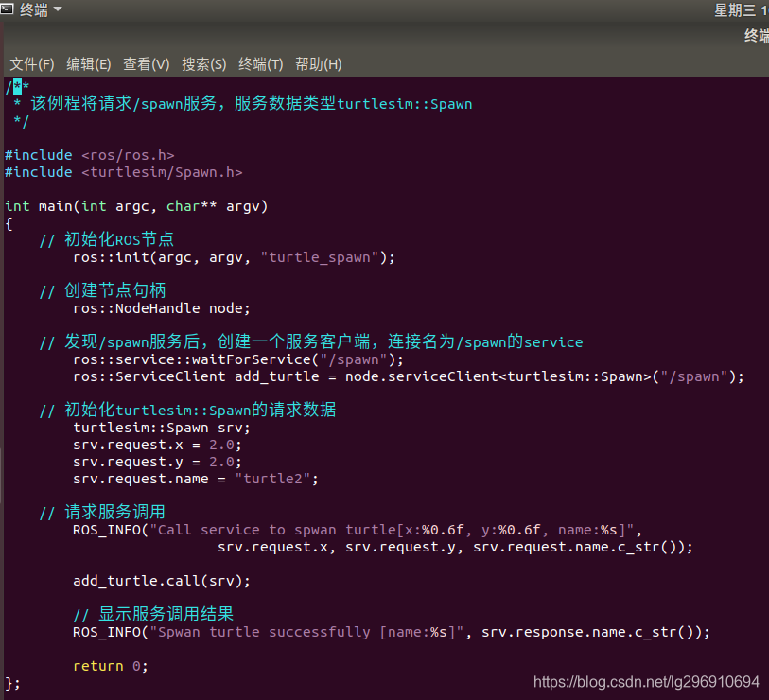Click the ros::init turtle_spawn line

pyautogui.click(x=234, y=257)
